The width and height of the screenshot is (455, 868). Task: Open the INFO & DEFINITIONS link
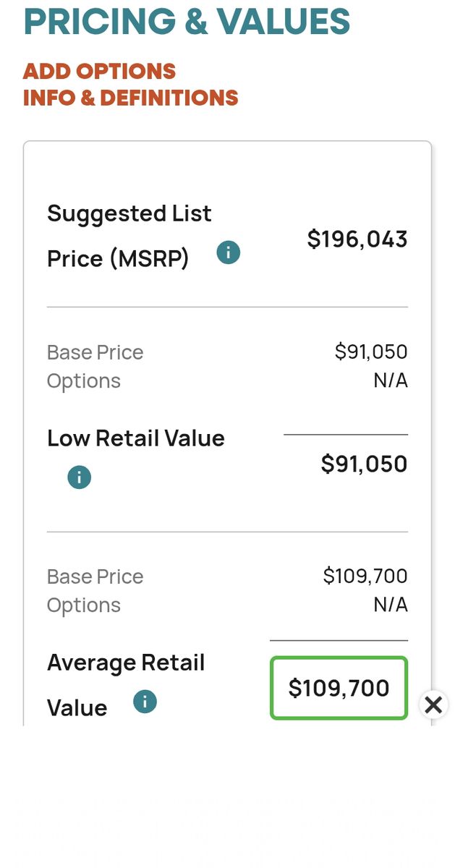pyautogui.click(x=131, y=98)
